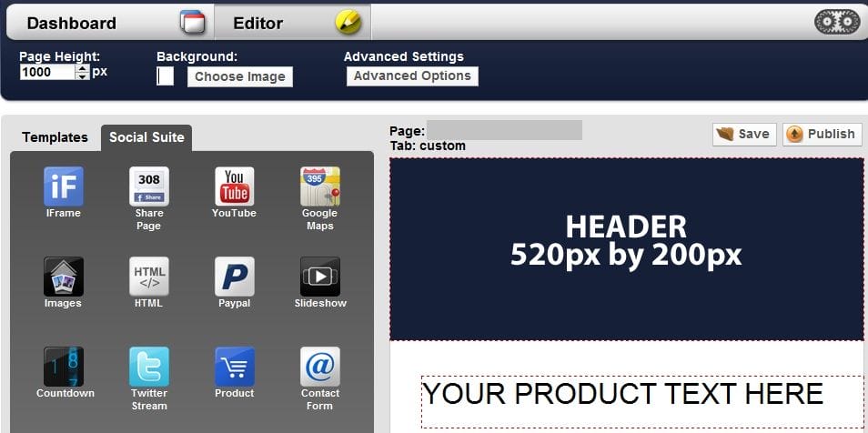Viewport: 868px width, 433px height.
Task: Insert the Google Maps widget
Action: point(319,186)
